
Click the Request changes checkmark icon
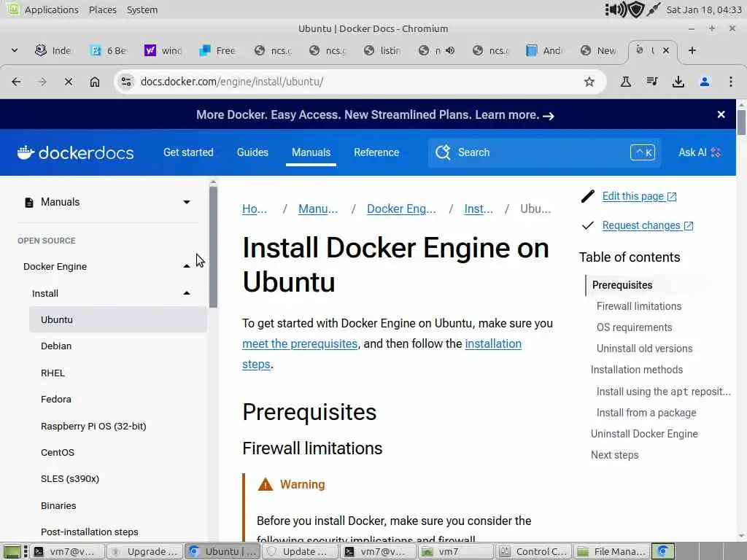588,225
